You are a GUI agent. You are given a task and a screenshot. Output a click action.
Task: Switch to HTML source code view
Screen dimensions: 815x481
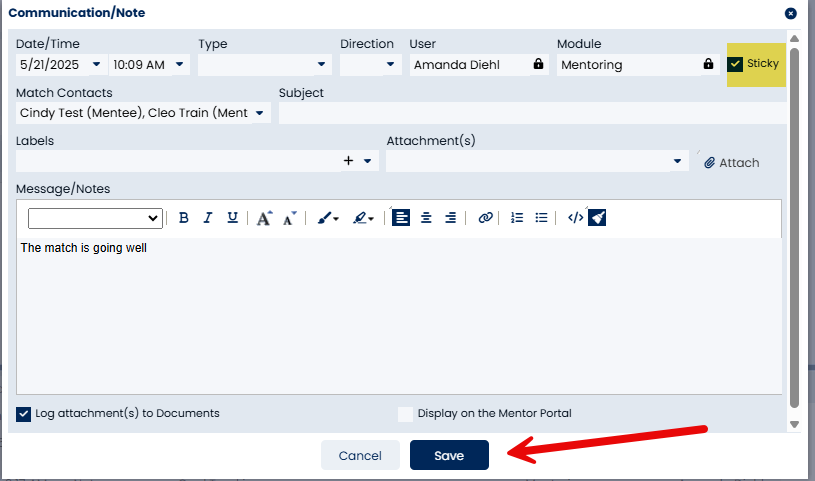[575, 218]
